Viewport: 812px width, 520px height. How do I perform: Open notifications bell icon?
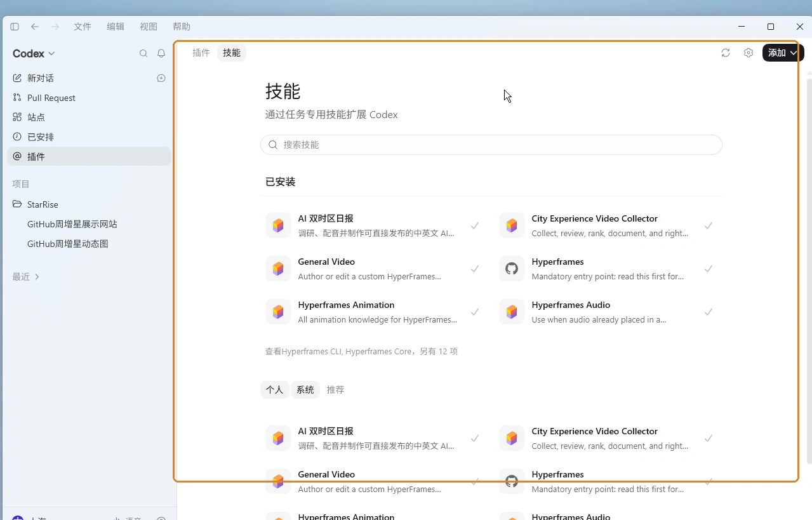[161, 53]
